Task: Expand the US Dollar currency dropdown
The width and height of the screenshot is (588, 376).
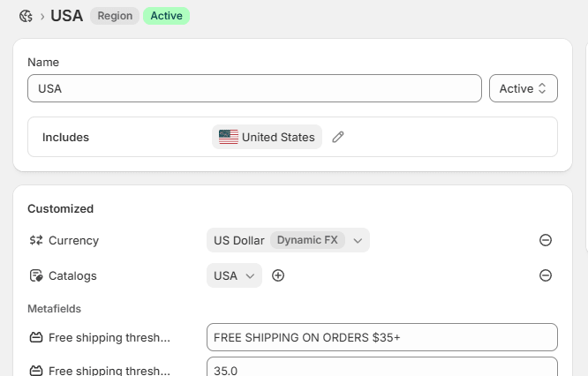Action: [358, 240]
